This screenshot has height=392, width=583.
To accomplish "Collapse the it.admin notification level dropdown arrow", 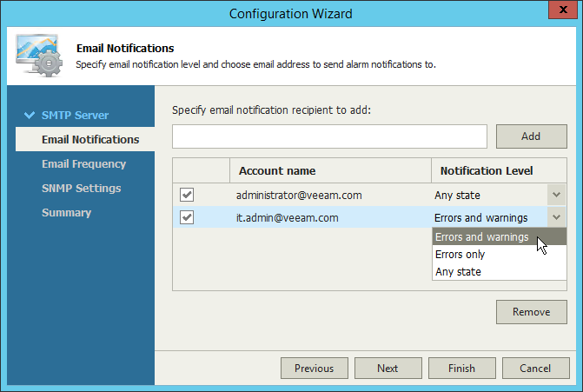I will pos(557,217).
